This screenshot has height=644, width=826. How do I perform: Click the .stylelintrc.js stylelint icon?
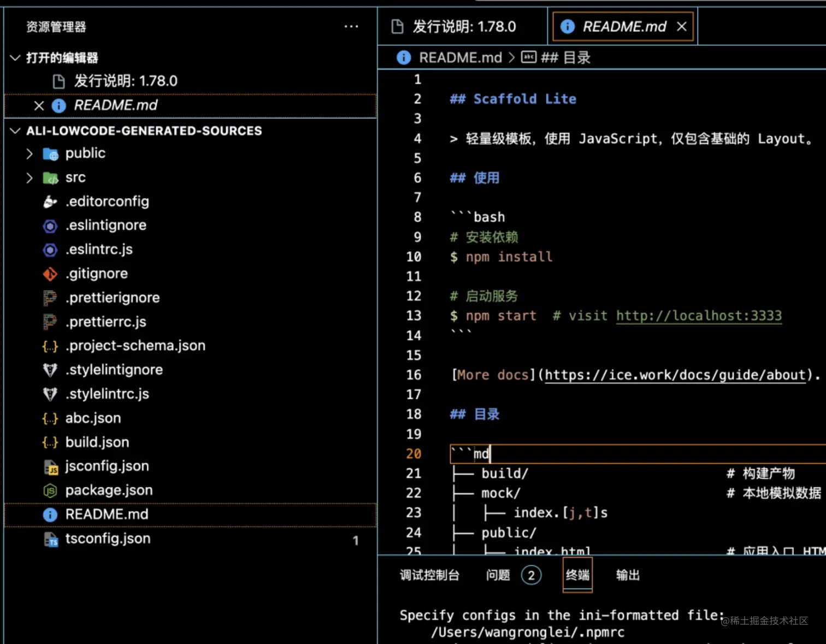pos(50,394)
